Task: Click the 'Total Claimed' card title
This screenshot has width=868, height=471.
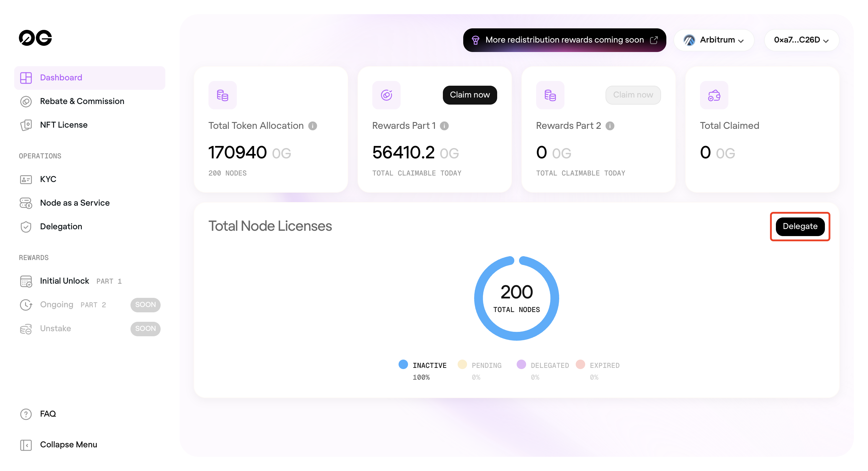Action: click(x=729, y=126)
